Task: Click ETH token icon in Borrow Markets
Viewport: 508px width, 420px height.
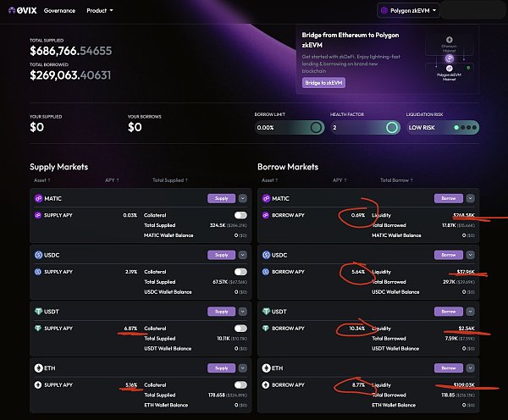Action: (266, 368)
